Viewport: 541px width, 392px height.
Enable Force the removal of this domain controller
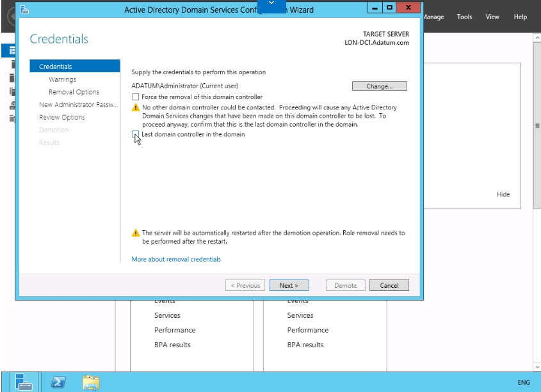point(135,97)
